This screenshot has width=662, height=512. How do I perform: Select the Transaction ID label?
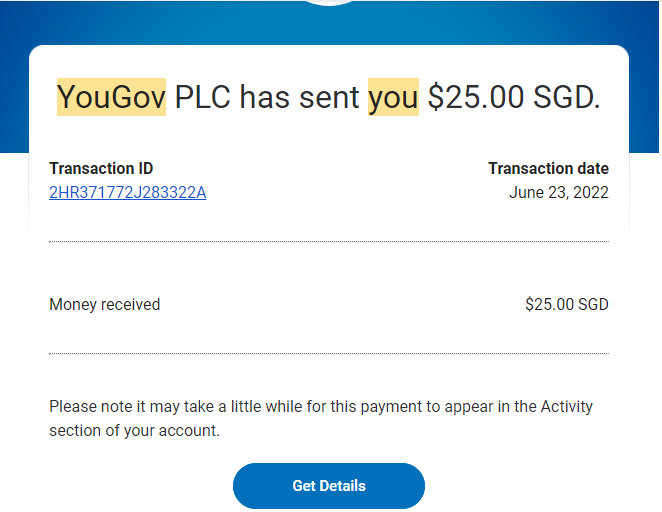(101, 169)
